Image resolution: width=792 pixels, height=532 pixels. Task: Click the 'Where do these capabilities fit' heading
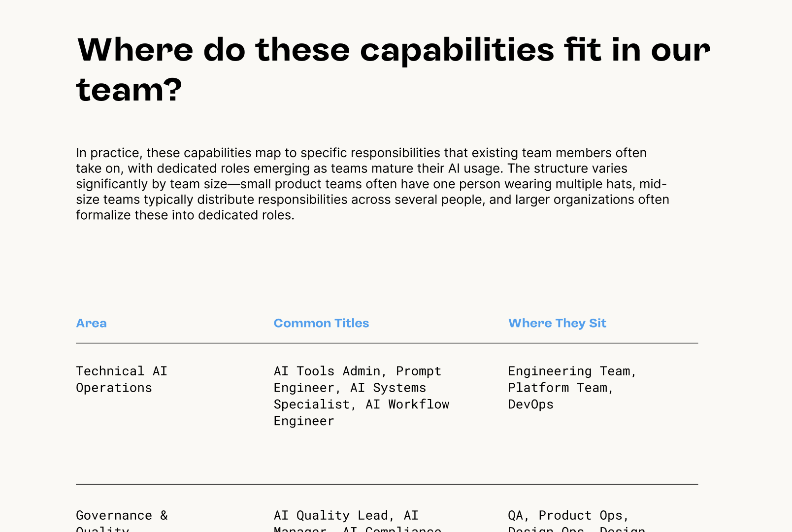point(393,50)
